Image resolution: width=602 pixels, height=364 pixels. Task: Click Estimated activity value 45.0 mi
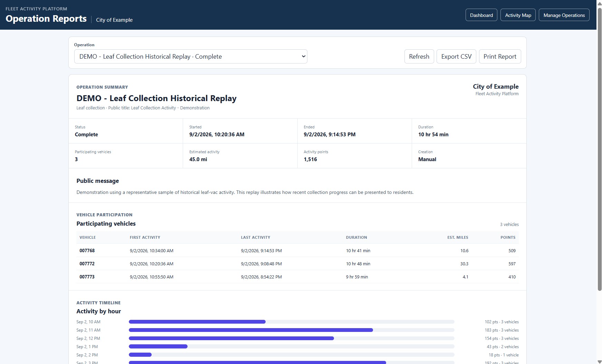coord(198,159)
